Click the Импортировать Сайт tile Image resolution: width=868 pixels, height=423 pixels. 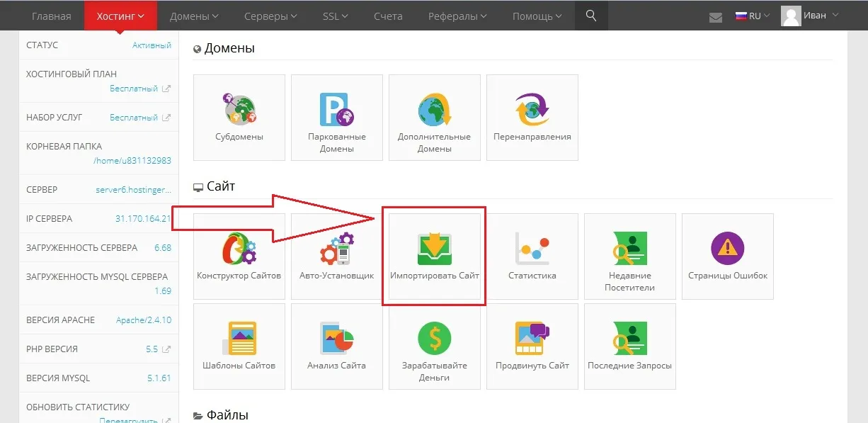(x=435, y=256)
